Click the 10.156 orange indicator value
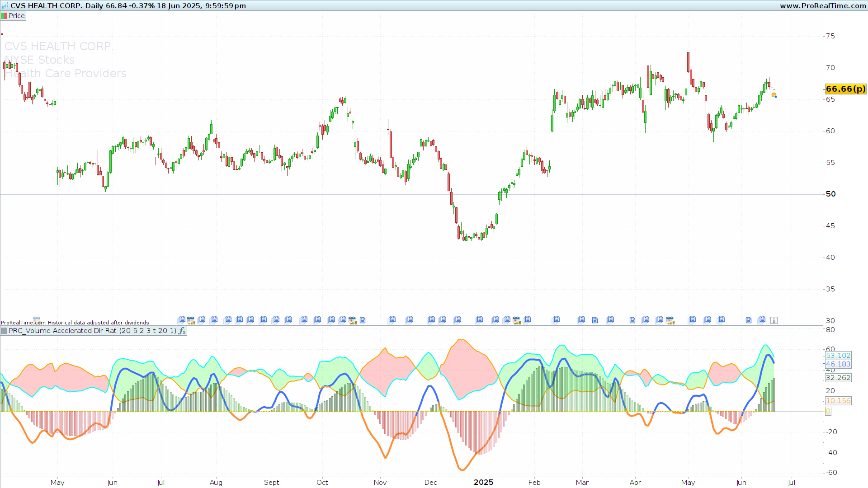Screen dimensions: 868x488 pos(838,401)
